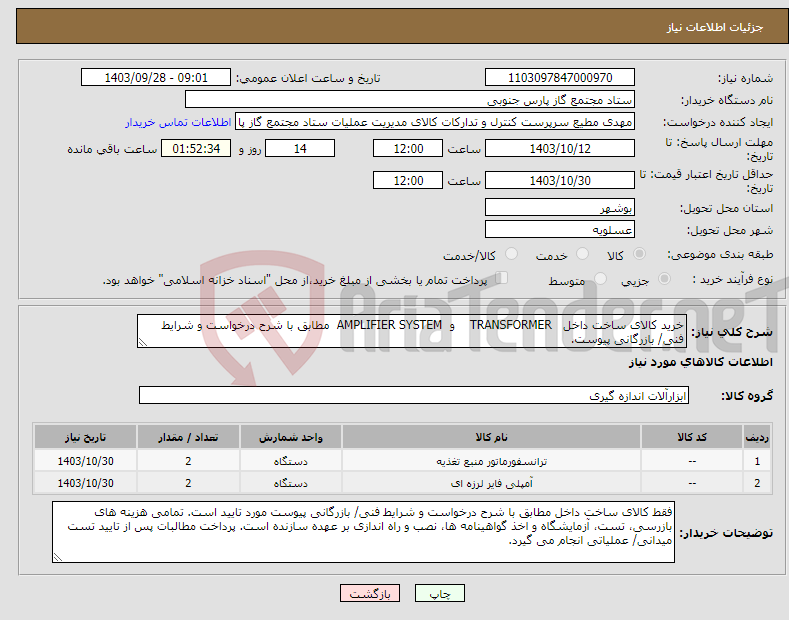Click the item name ترانسفورماتور منبع تغذیه
The height and width of the screenshot is (620, 789).
(492, 461)
